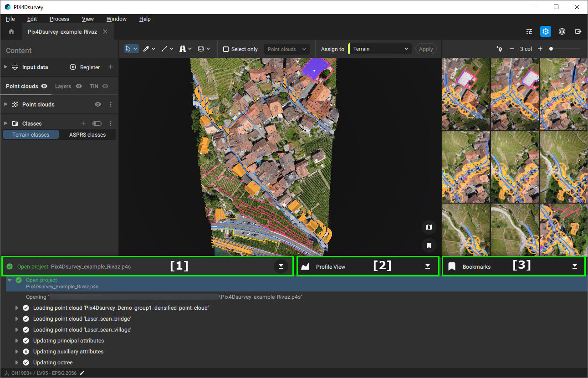Expand the Bookmarks panel arrow
Viewport: 588px width, 378px height.
coord(575,266)
